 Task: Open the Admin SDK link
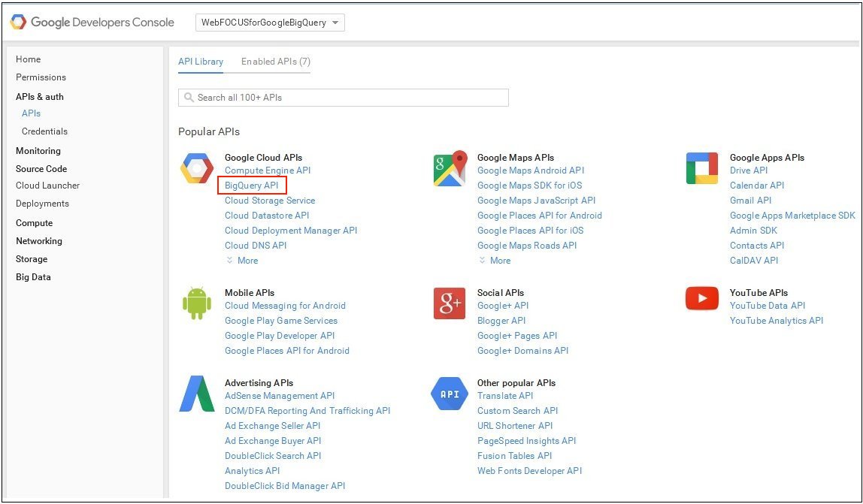click(753, 231)
